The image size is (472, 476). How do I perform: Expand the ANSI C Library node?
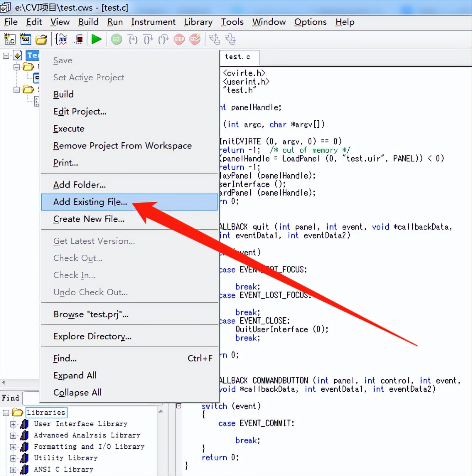tap(13, 470)
